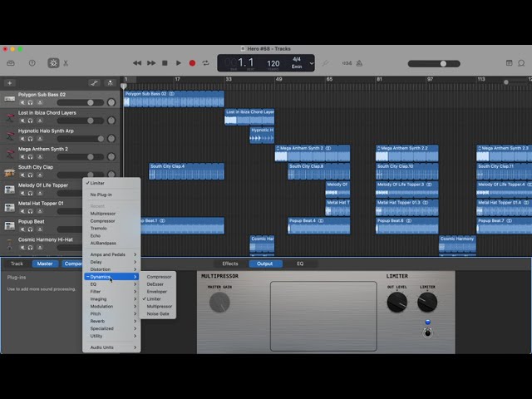Switch to the Track tab
This screenshot has width=532, height=399.
pyautogui.click(x=17, y=264)
